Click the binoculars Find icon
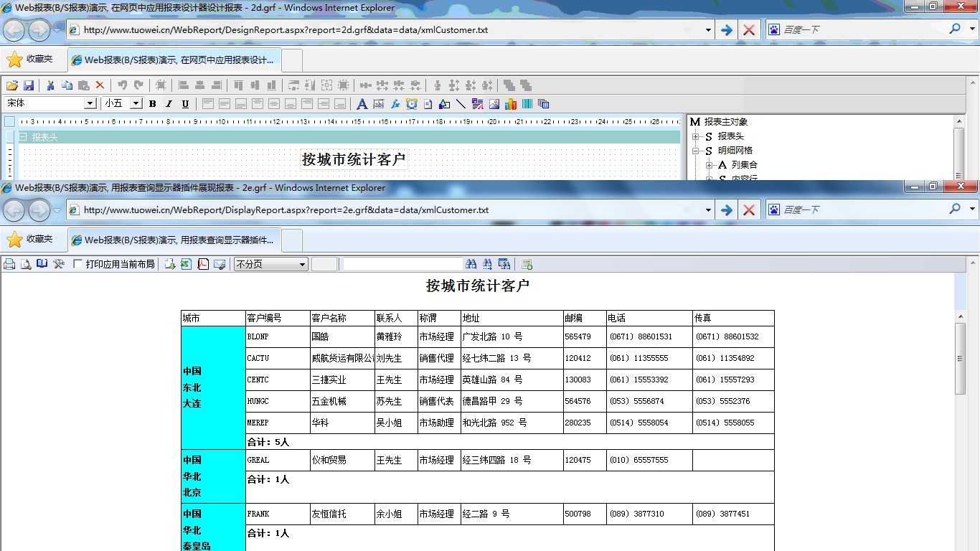The height and width of the screenshot is (551, 980). [x=471, y=264]
